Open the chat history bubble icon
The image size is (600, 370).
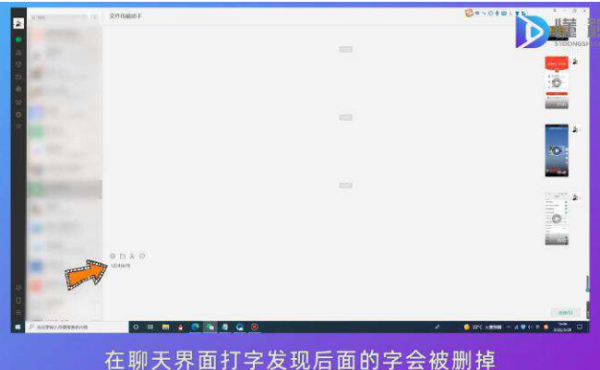click(142, 256)
